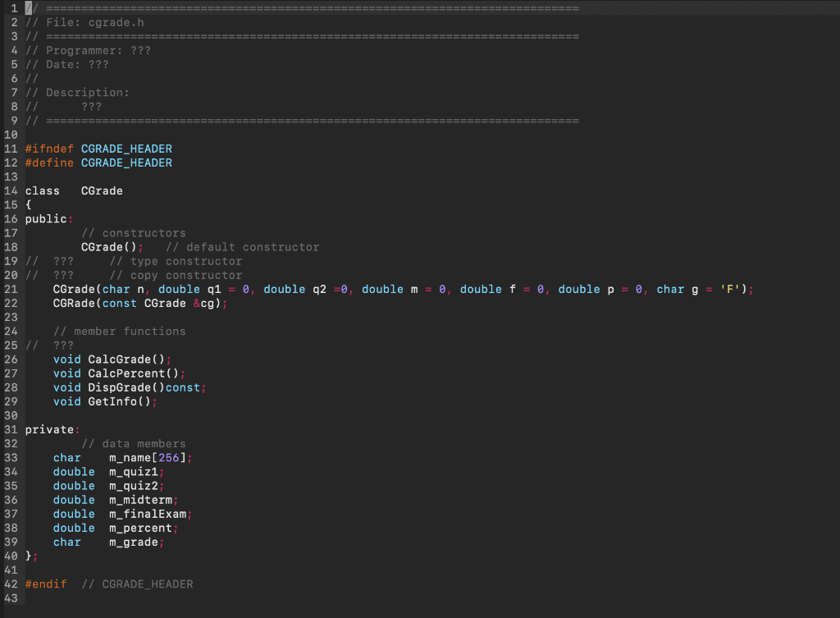Click line number 43 in the gutter
Screen dimensions: 840x618
13,597
